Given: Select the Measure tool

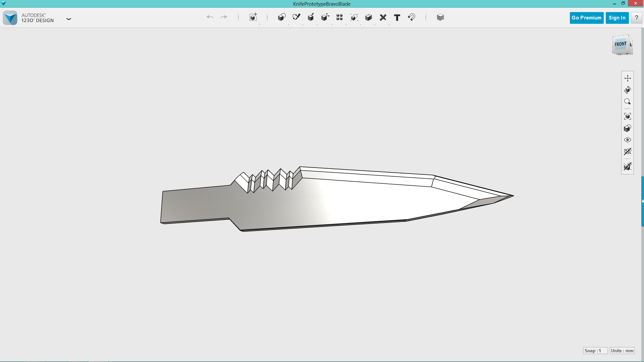Looking at the screenshot, I should click(x=383, y=17).
